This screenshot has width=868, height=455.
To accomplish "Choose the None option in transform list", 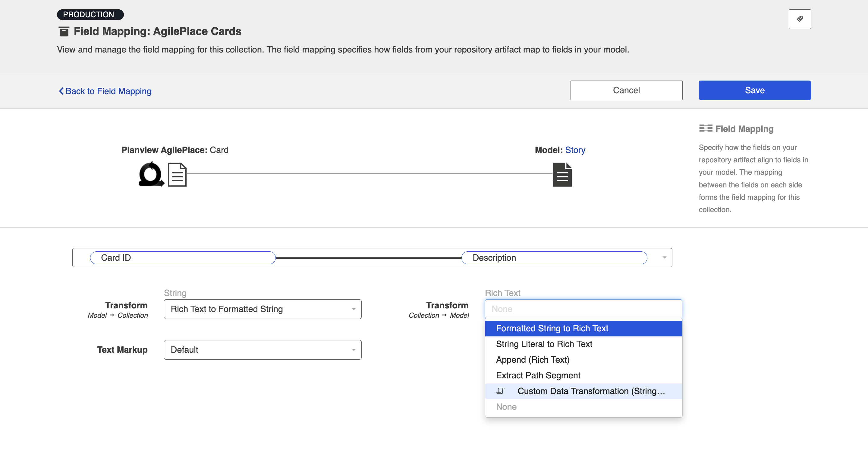I will (x=506, y=407).
